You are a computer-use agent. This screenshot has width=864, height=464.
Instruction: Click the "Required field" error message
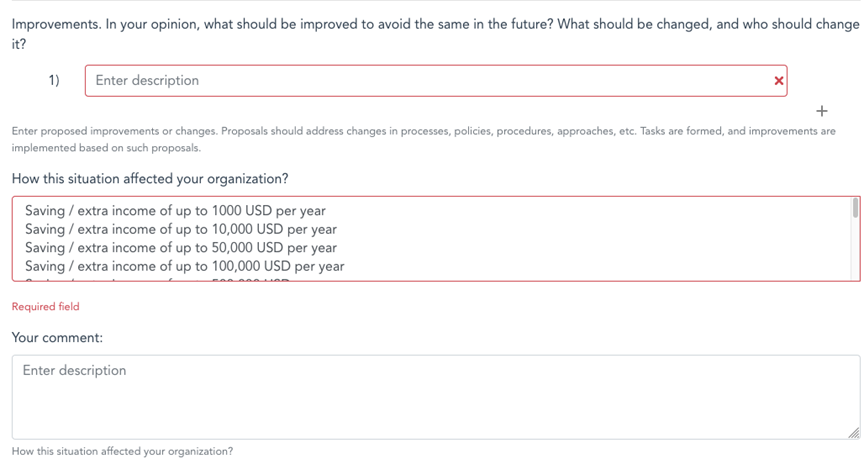pos(46,306)
